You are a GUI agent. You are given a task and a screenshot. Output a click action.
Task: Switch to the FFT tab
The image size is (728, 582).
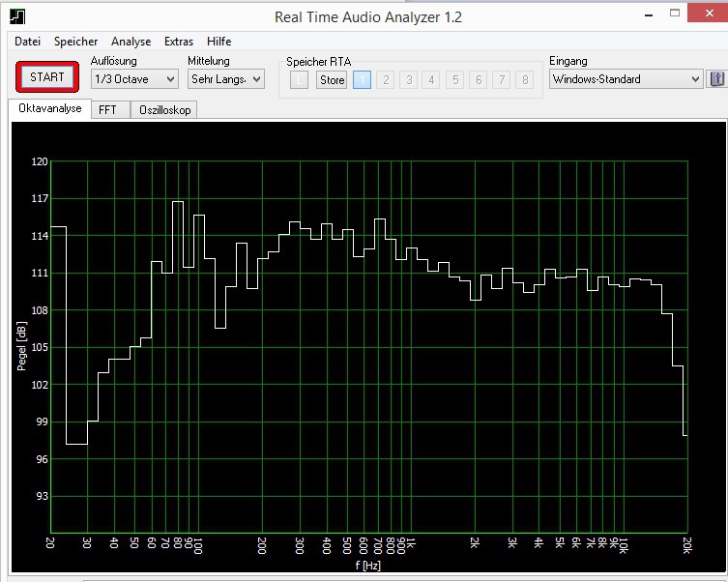click(x=107, y=110)
